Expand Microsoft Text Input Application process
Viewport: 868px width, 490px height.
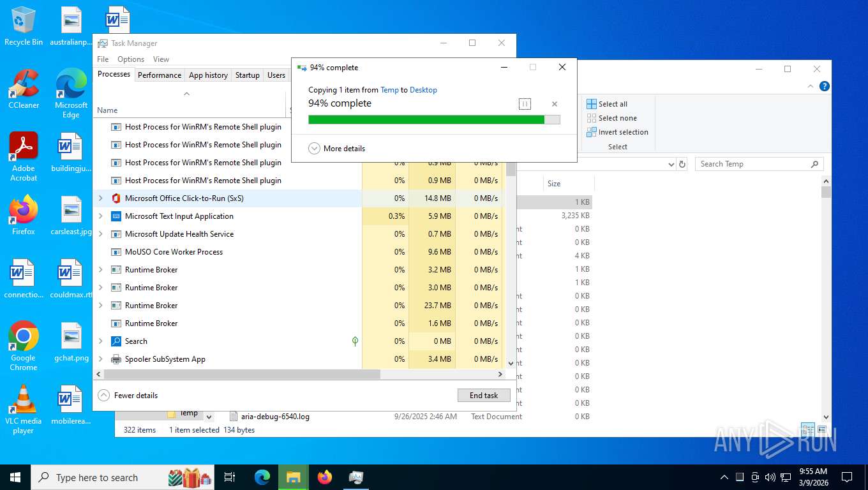101,216
